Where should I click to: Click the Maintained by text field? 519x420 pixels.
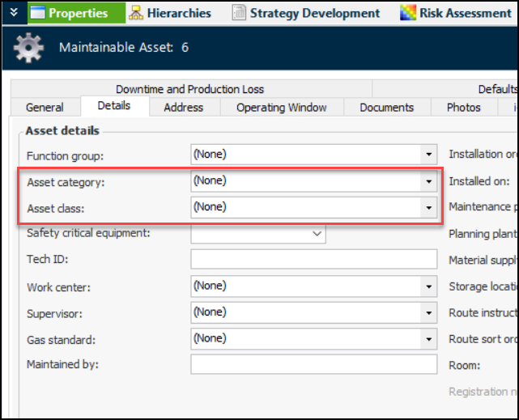pos(313,365)
